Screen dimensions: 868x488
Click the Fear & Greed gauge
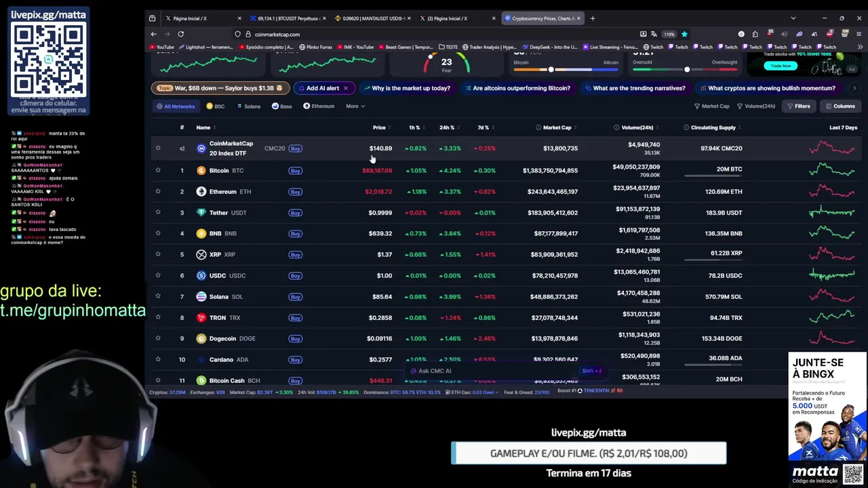[446, 63]
